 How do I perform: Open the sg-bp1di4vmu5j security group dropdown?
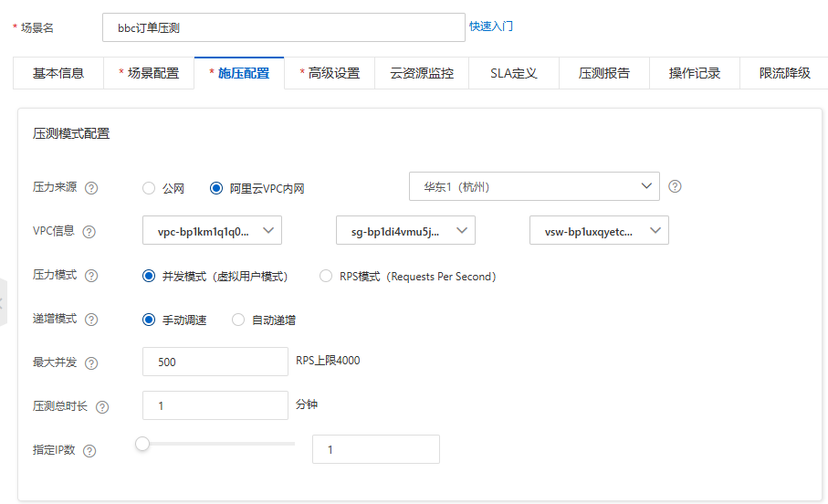click(405, 231)
